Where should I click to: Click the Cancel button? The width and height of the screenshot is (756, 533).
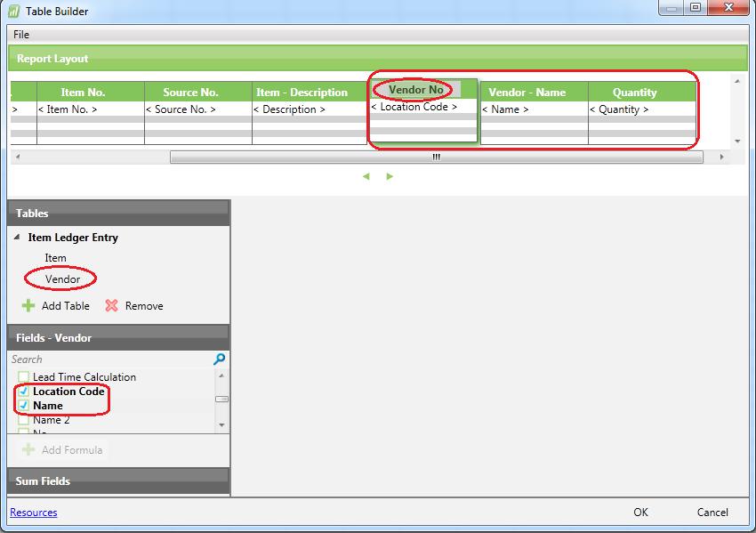(x=712, y=513)
